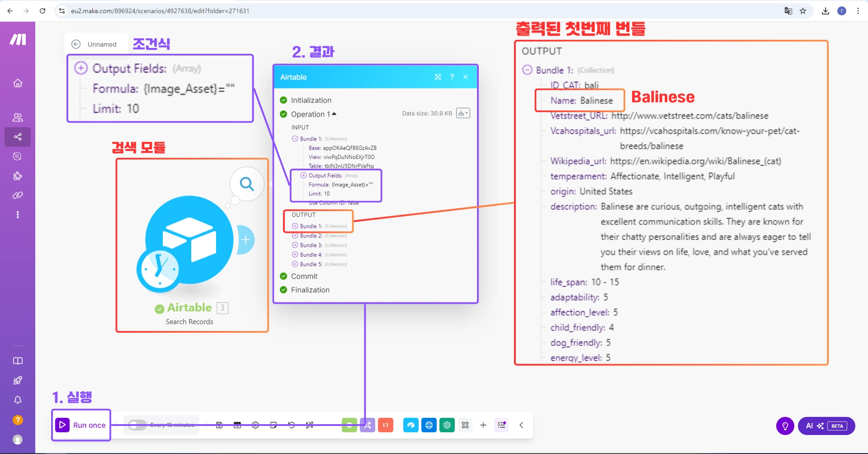Bookmark this page with the star icon

coord(803,11)
